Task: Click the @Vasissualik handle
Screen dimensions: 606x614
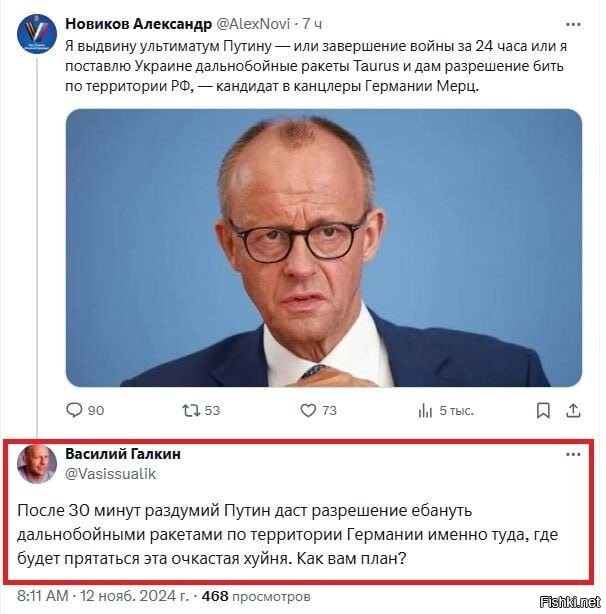Action: (111, 474)
